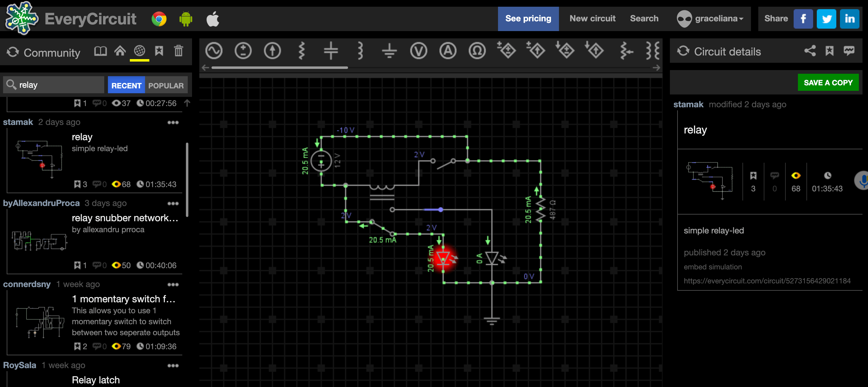868x387 pixels.
Task: Pick the voltmeter component icon
Action: pyautogui.click(x=418, y=51)
